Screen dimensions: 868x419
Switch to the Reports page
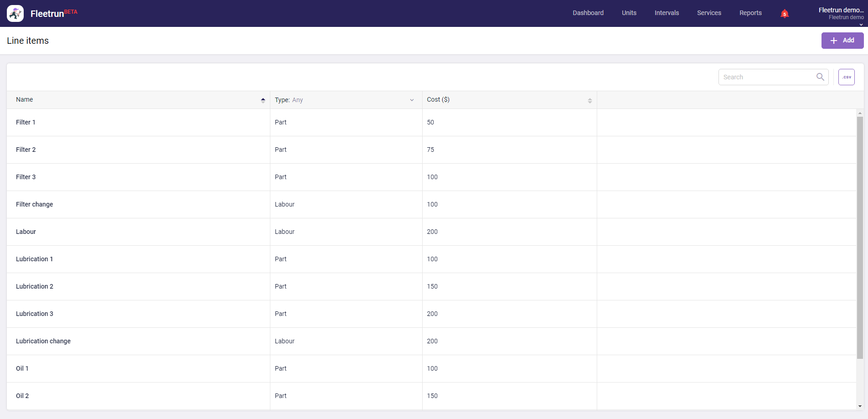(x=750, y=13)
